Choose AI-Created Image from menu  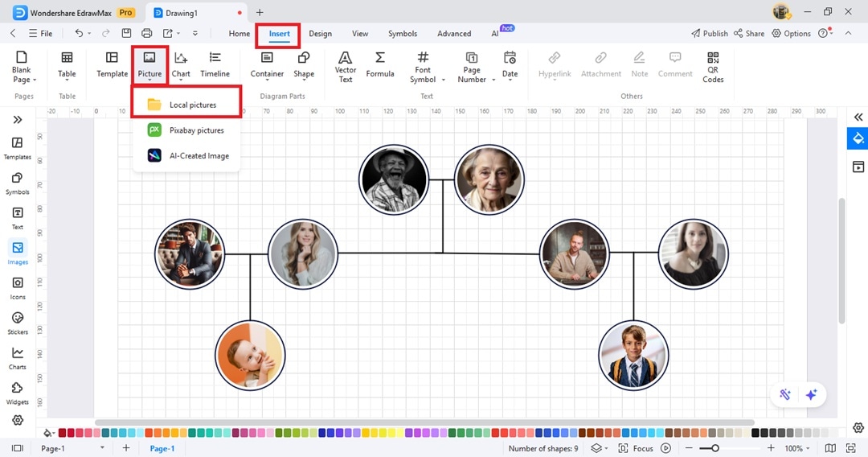(x=186, y=155)
